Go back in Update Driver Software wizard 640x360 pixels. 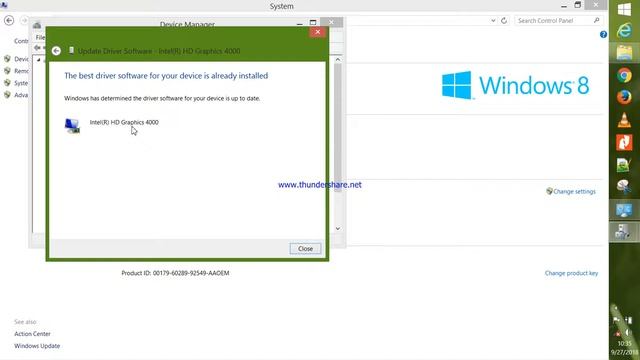(56, 51)
